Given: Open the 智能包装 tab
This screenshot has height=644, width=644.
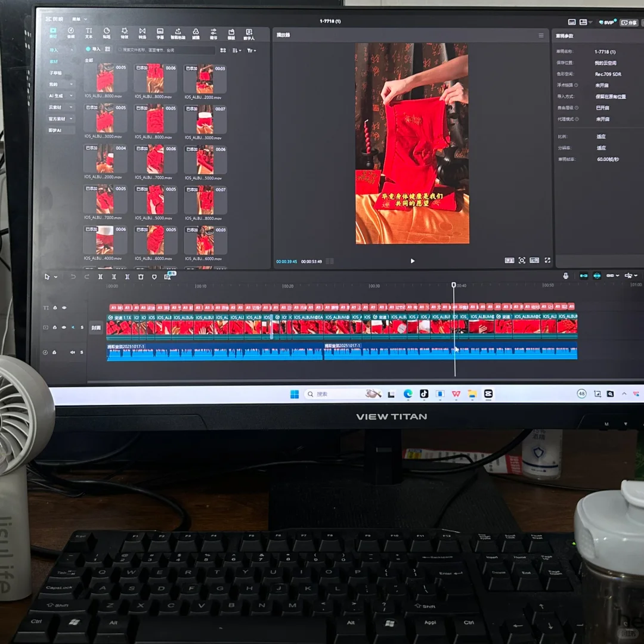Looking at the screenshot, I should 178,33.
